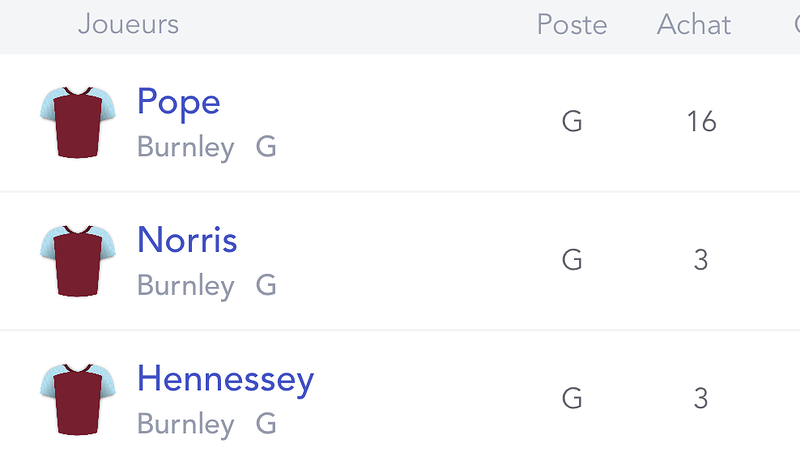Click Pope's Poste column G value
Image resolution: width=800 pixels, height=464 pixels.
(572, 122)
